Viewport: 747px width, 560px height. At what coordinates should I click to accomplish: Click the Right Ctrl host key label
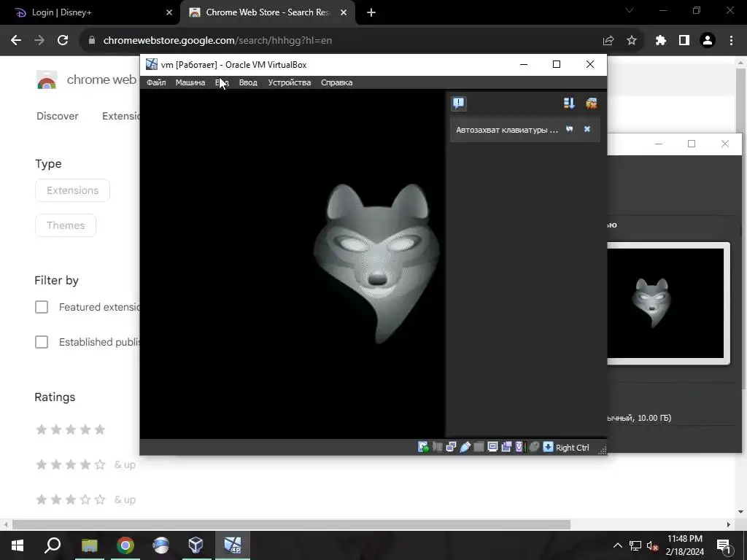[572, 448]
